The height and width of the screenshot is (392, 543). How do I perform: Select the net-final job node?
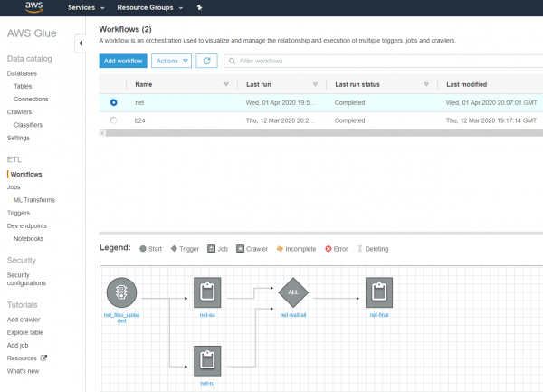coord(380,292)
